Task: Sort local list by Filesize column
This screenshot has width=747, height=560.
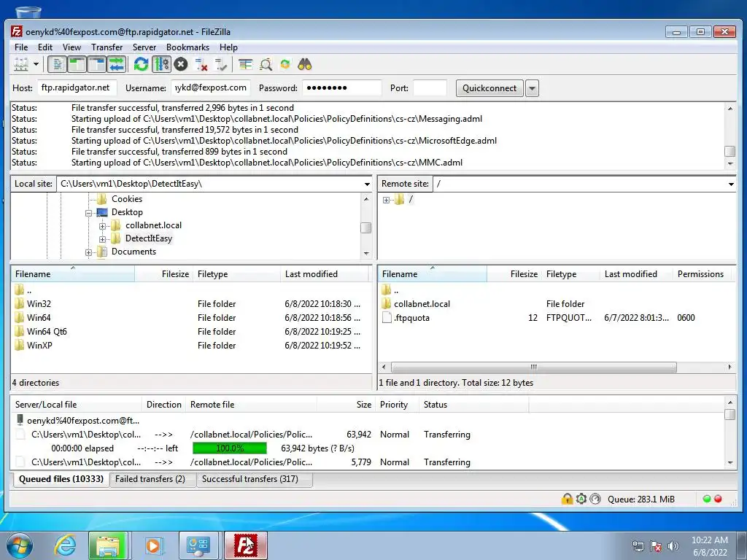Action: [163, 274]
